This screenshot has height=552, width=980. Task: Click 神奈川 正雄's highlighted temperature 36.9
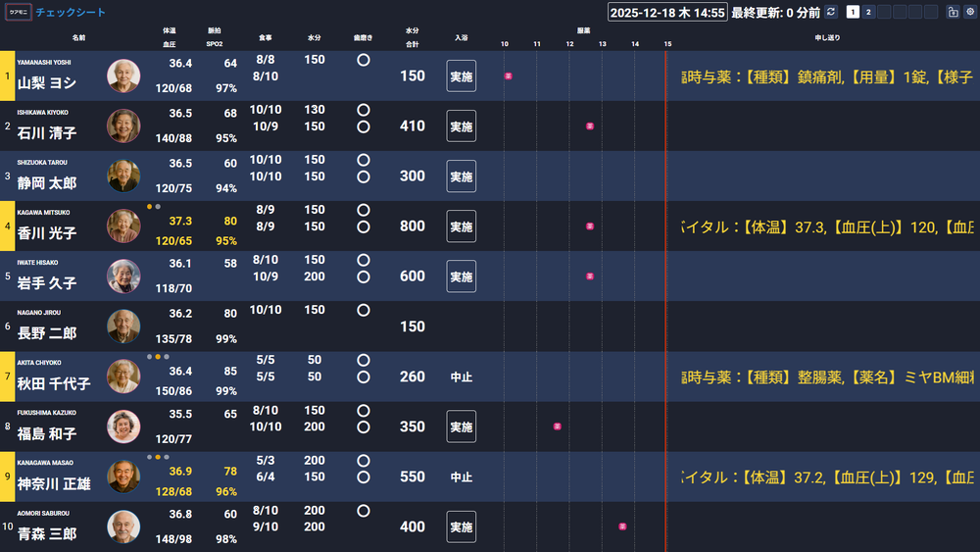click(180, 472)
